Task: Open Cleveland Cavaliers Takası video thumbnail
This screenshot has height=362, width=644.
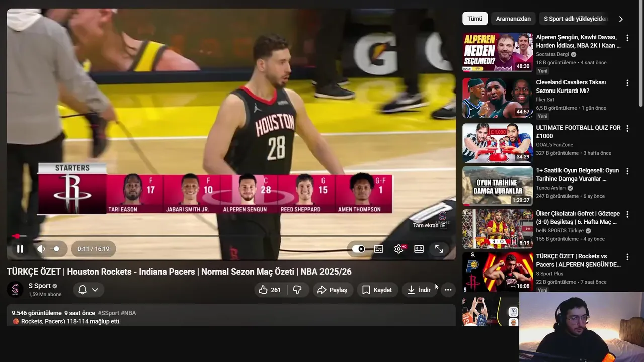Action: tap(498, 98)
